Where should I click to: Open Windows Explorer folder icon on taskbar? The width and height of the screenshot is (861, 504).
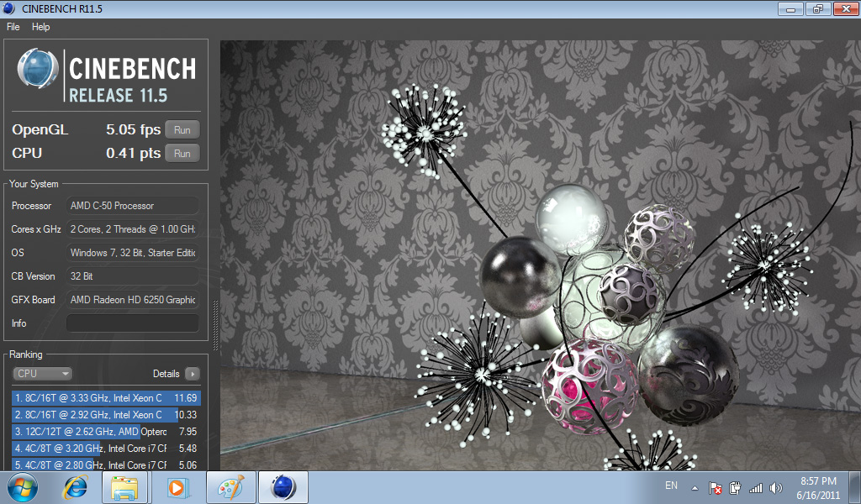point(124,487)
